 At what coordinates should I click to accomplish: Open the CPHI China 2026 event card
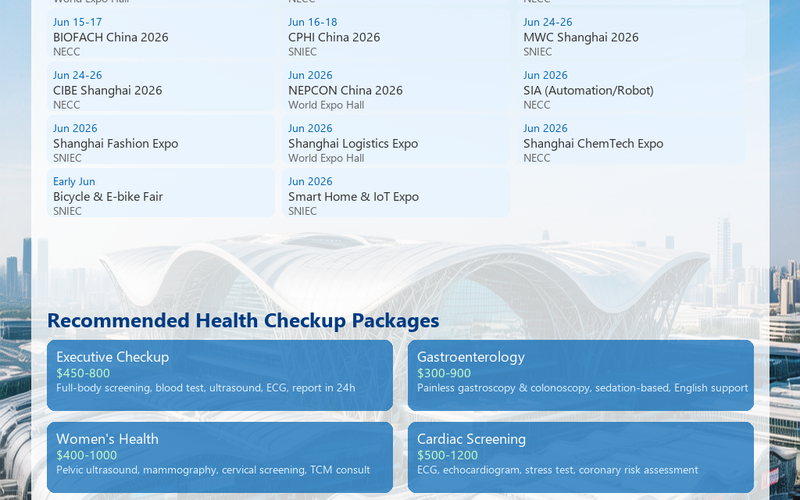click(396, 35)
